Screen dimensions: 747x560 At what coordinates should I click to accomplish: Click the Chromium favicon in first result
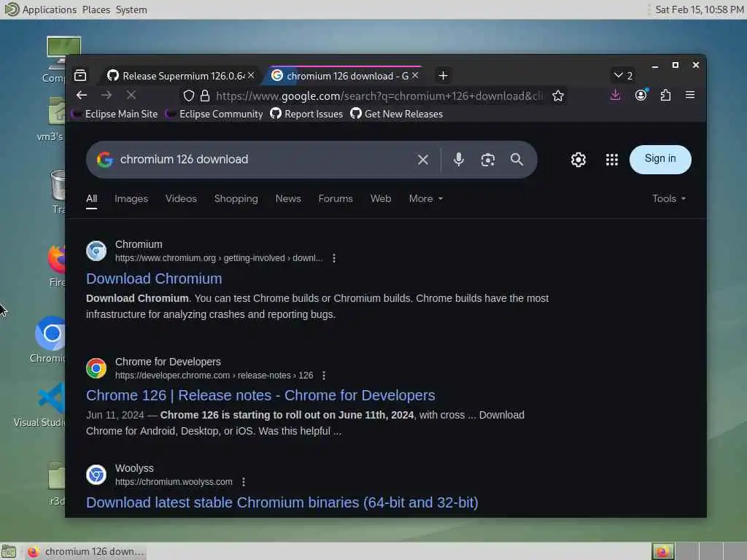coord(96,251)
